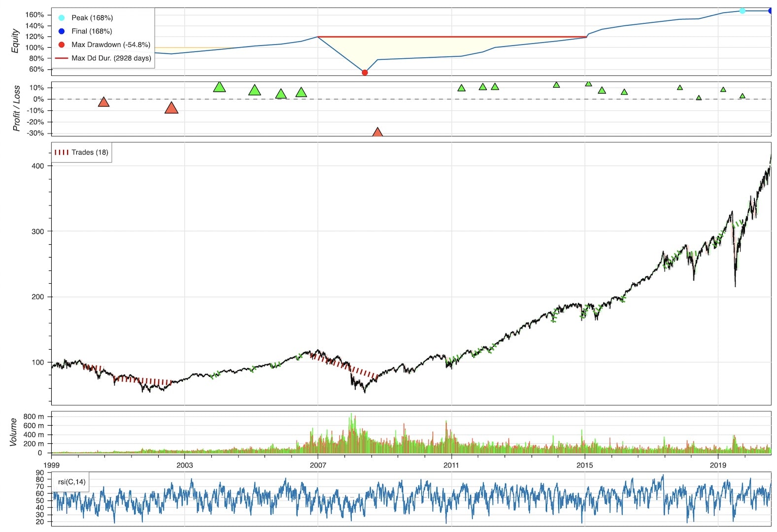
Task: Click the blue Final marker on the equity curve
Action: [x=770, y=10]
